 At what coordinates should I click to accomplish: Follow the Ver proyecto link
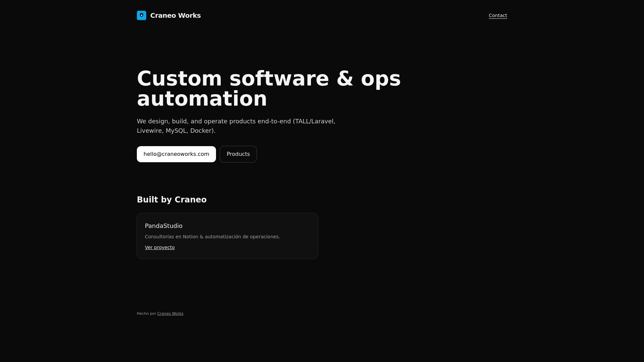pos(160,247)
